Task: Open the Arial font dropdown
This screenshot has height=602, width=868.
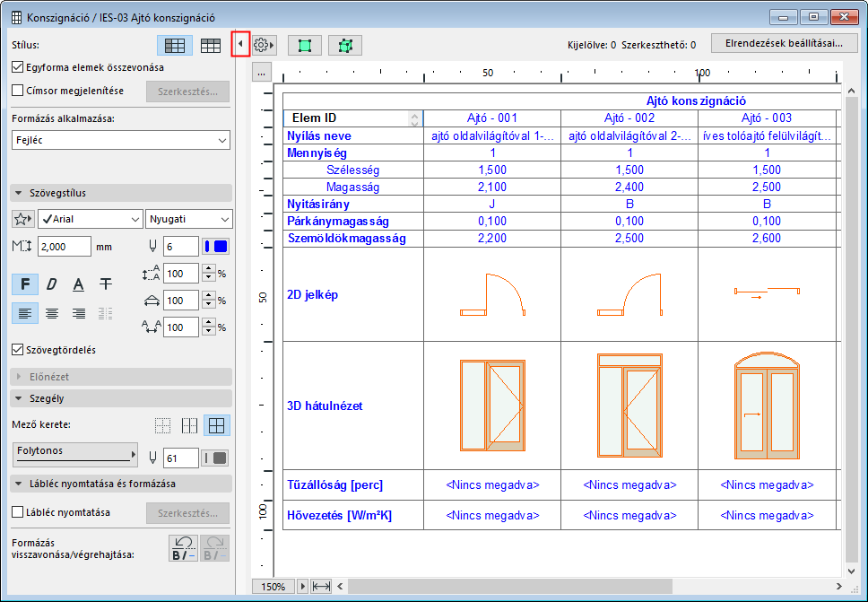Action: tap(90, 219)
